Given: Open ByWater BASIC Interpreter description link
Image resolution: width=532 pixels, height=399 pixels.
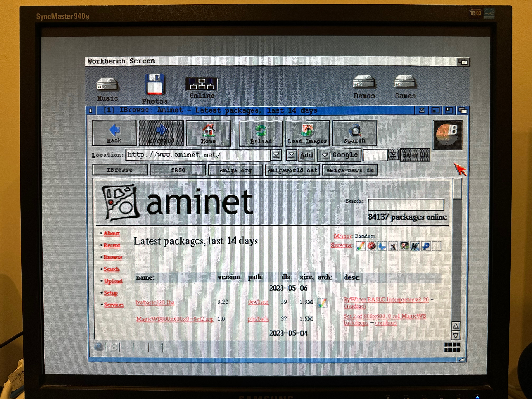Looking at the screenshot, I should 386,299.
